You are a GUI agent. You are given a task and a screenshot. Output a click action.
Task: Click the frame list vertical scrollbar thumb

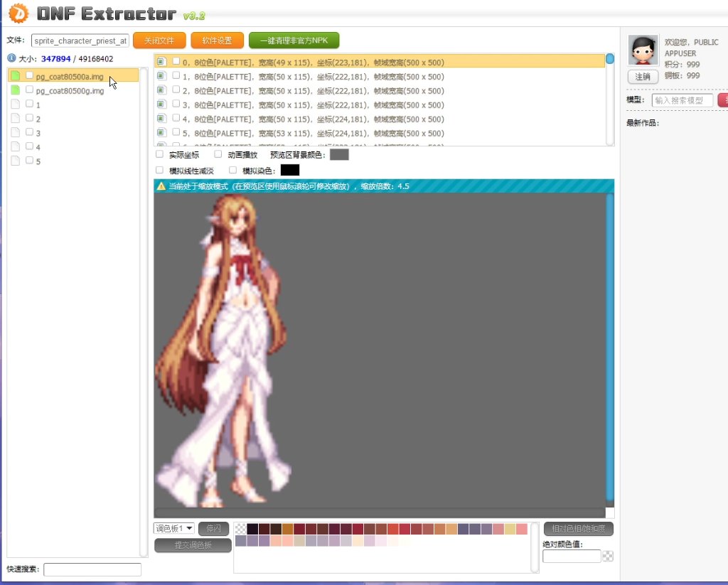(610, 58)
